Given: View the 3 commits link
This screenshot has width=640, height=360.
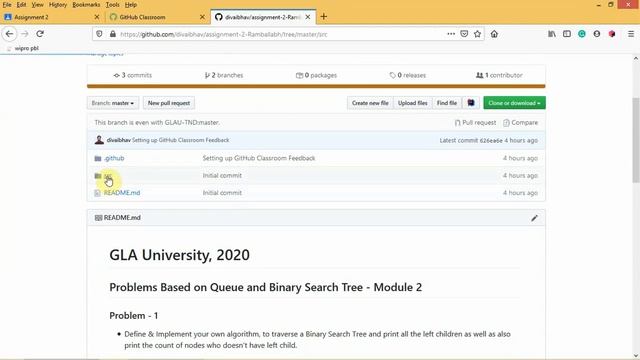Looking at the screenshot, I should pyautogui.click(x=133, y=75).
